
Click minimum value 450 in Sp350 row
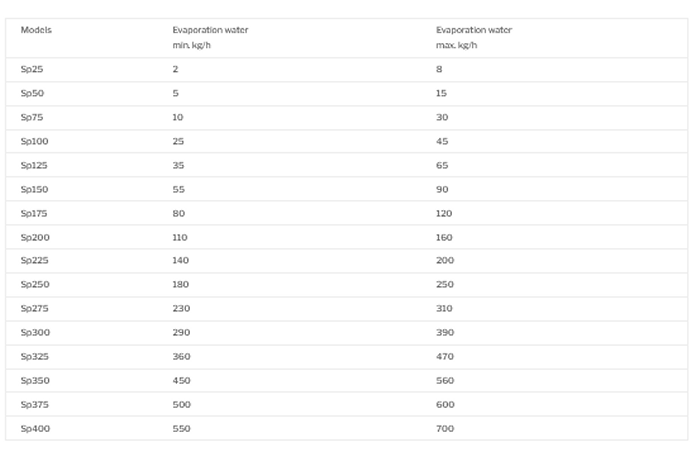coord(180,380)
